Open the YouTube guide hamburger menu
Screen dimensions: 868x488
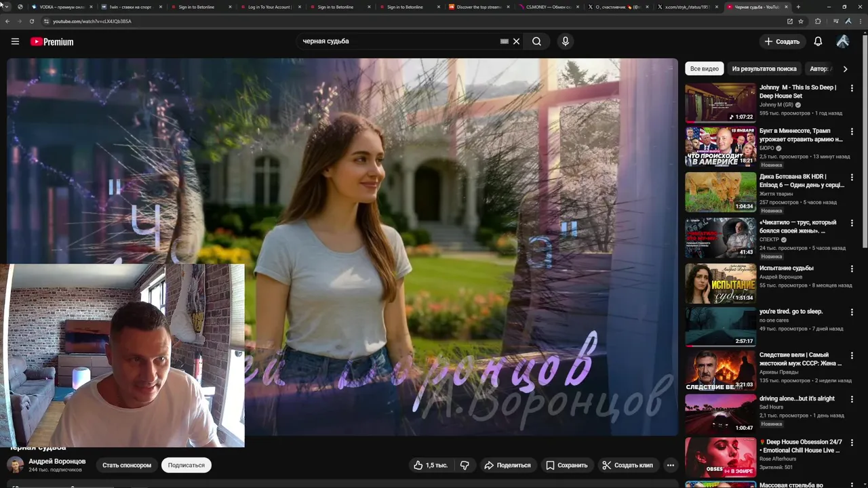[x=15, y=41]
